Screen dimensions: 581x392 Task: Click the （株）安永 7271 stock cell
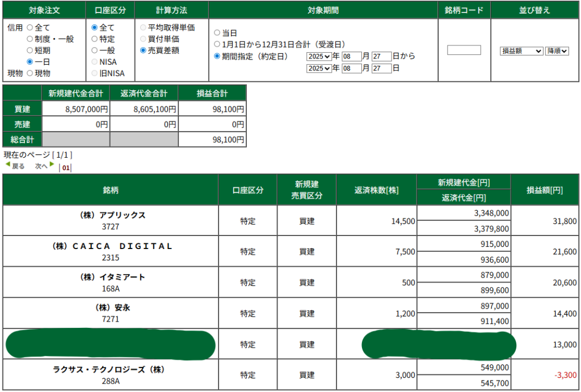pyautogui.click(x=111, y=314)
